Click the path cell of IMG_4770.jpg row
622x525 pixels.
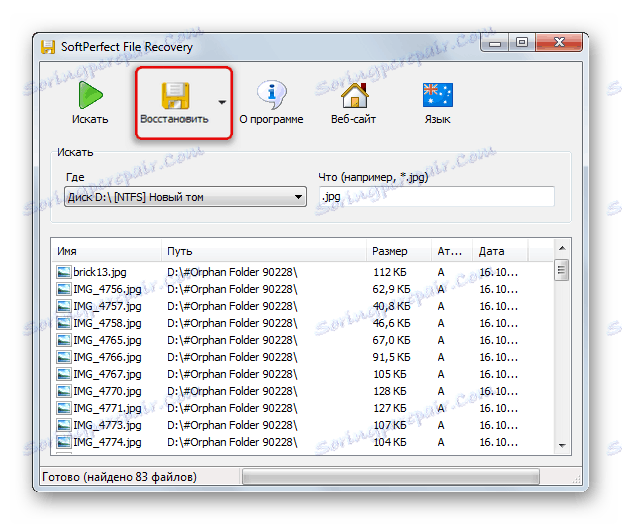pyautogui.click(x=232, y=392)
